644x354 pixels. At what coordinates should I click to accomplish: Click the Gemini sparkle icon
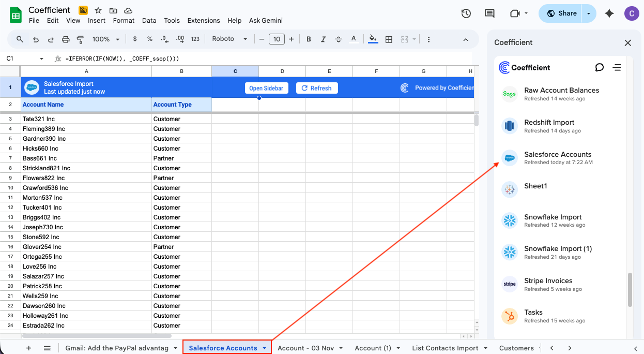point(609,13)
